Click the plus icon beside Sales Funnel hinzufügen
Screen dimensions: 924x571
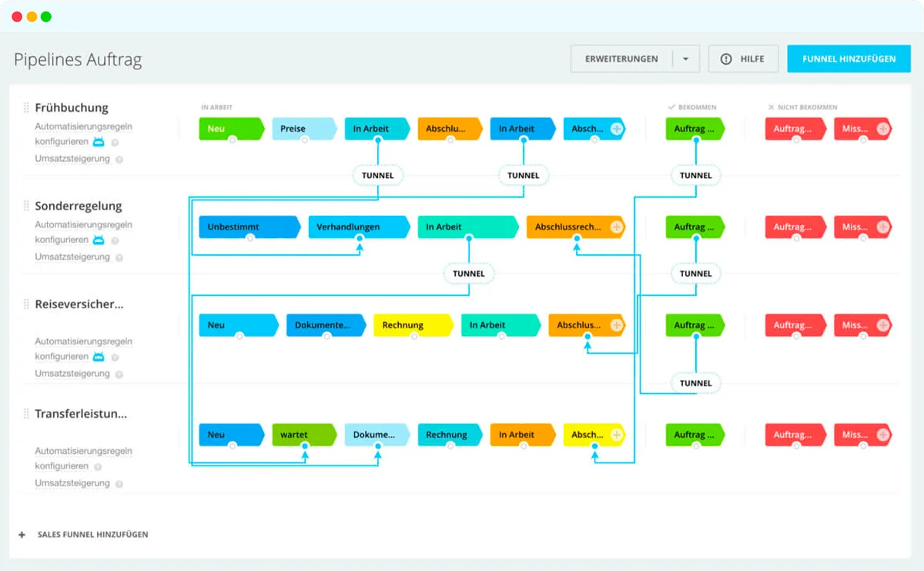[x=22, y=534]
